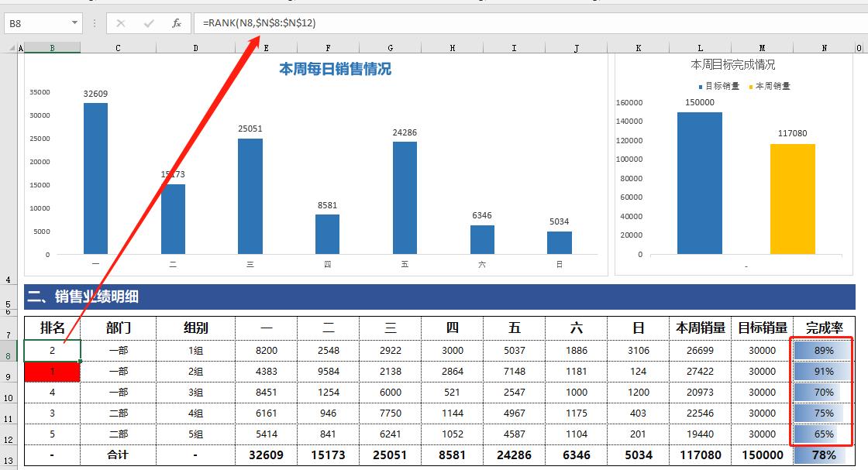Open the Name Box dropdown arrow
This screenshot has width=868, height=470.
tap(74, 23)
